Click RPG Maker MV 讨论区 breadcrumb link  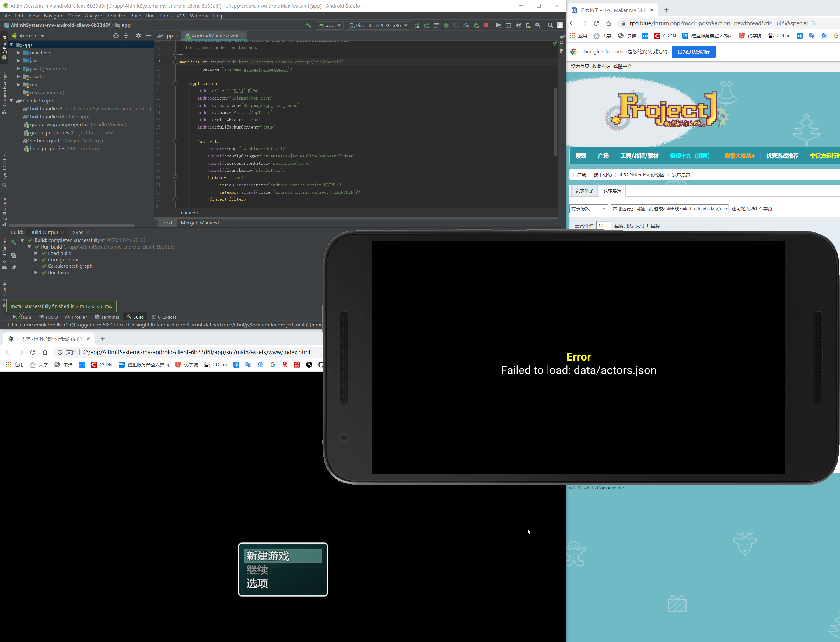point(642,175)
